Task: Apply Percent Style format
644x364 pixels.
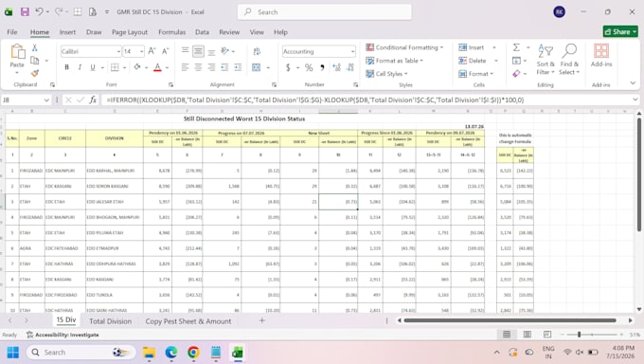Action: (309, 67)
